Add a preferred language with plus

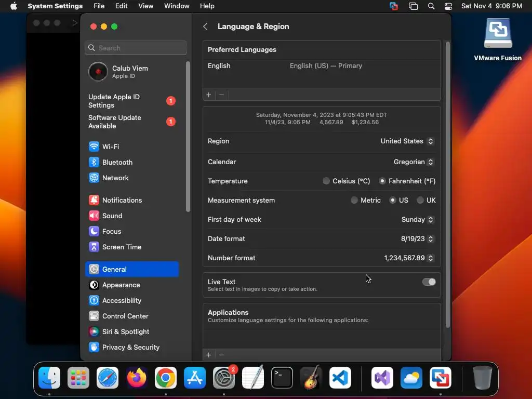click(x=209, y=95)
